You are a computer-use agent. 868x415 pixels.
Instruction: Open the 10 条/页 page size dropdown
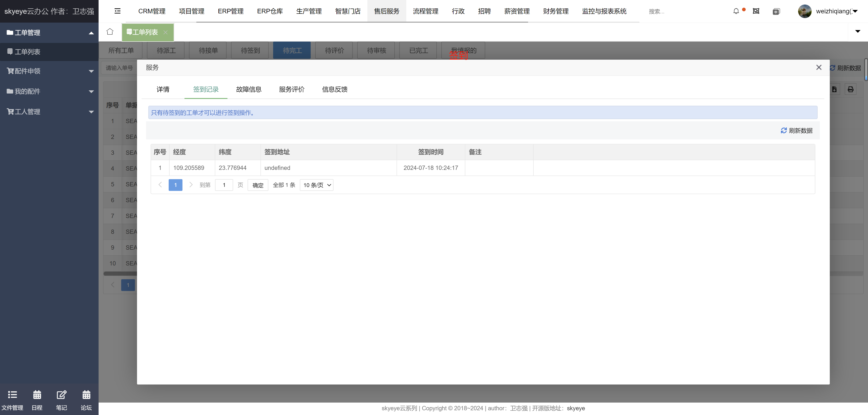[316, 185]
